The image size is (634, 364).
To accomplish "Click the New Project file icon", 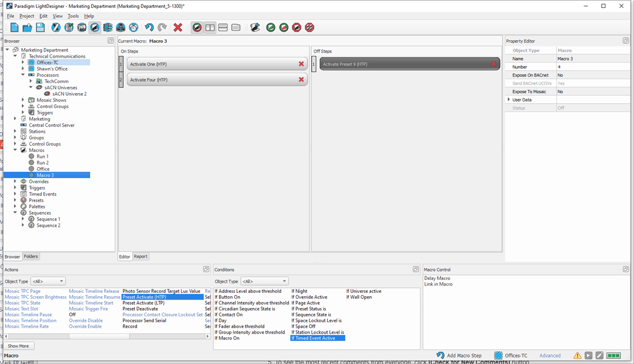I will [15, 27].
